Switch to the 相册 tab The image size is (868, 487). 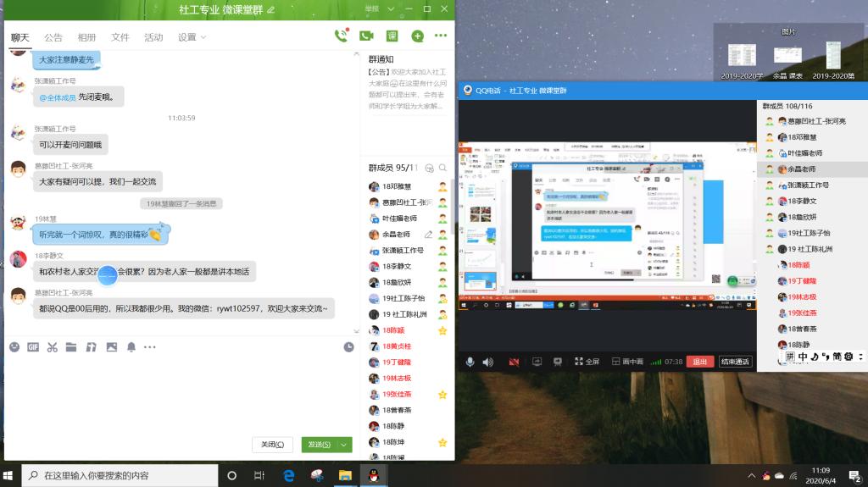point(86,37)
